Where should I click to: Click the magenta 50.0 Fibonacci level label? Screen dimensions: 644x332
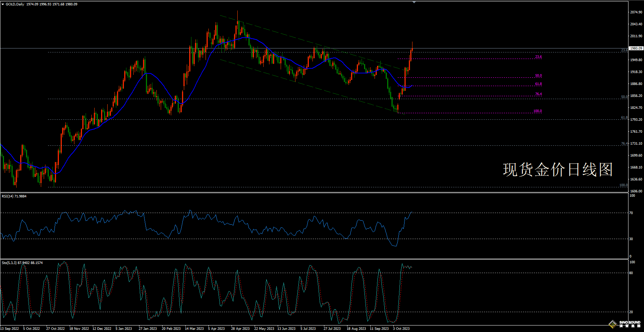click(x=538, y=76)
